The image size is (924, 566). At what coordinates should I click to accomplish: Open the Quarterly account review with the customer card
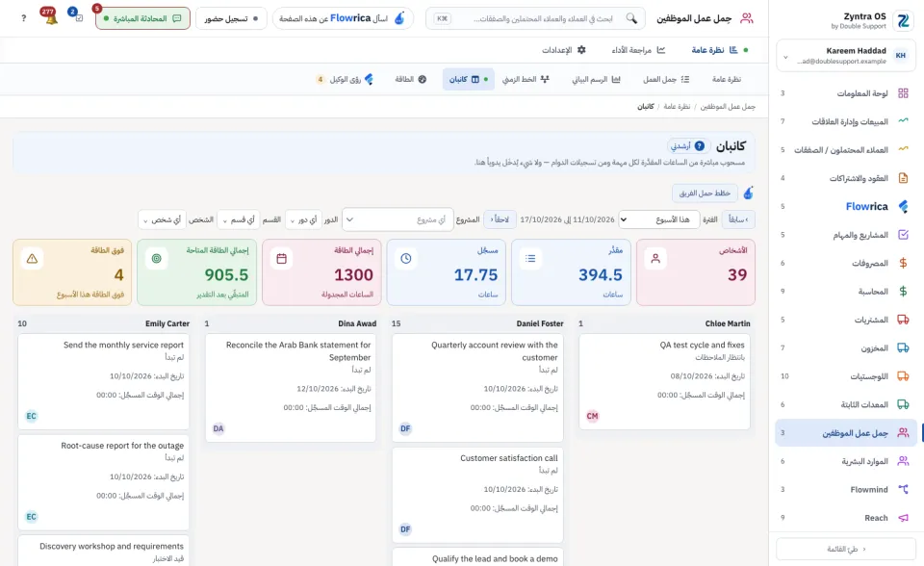[x=478, y=388]
